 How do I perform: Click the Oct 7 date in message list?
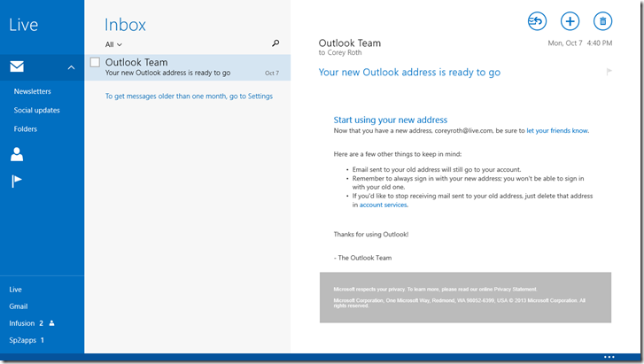click(272, 74)
